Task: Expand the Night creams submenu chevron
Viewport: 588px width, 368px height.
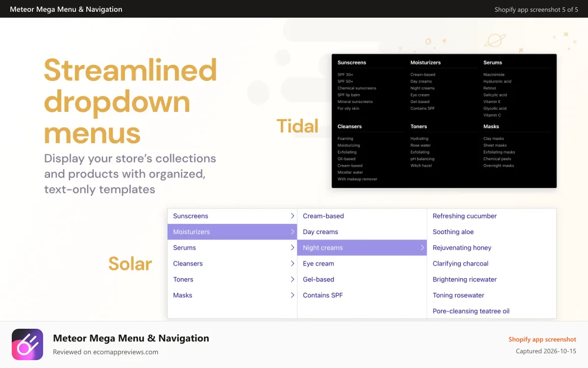Action: click(422, 248)
